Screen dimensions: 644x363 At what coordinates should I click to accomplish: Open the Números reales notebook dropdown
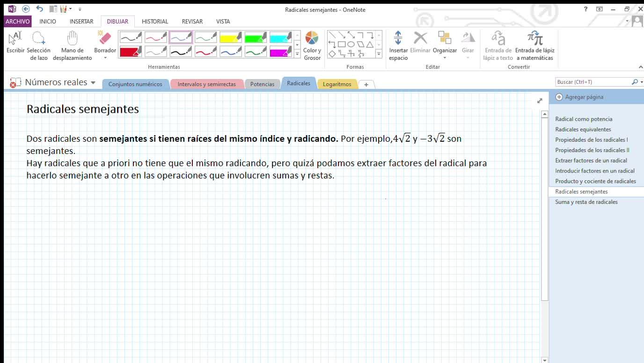(x=93, y=83)
